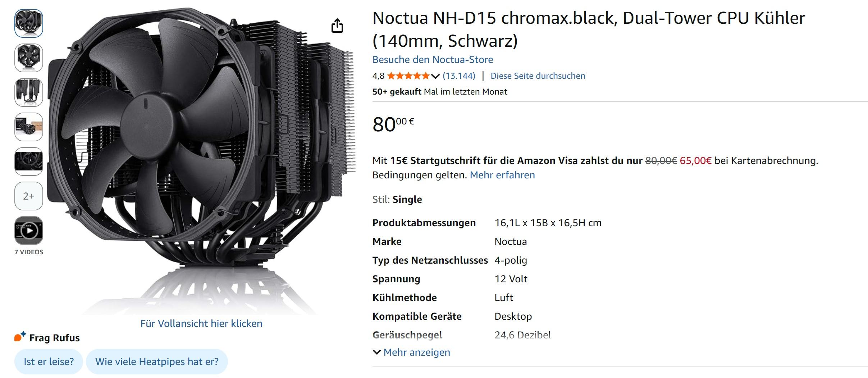The height and width of the screenshot is (378, 868).
Task: Select the fourth box contents thumbnail
Action: pyautogui.click(x=29, y=127)
